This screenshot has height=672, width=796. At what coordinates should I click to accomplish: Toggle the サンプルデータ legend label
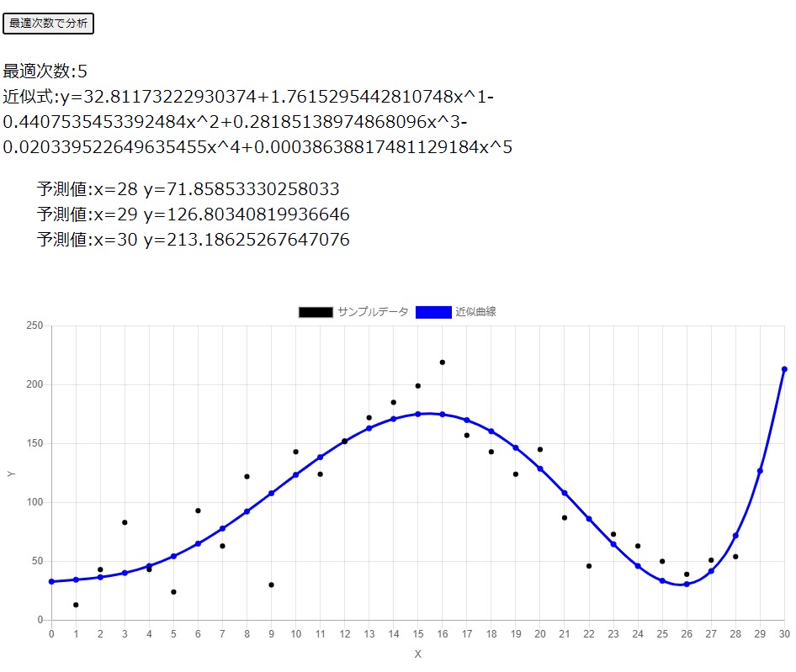[x=373, y=312]
